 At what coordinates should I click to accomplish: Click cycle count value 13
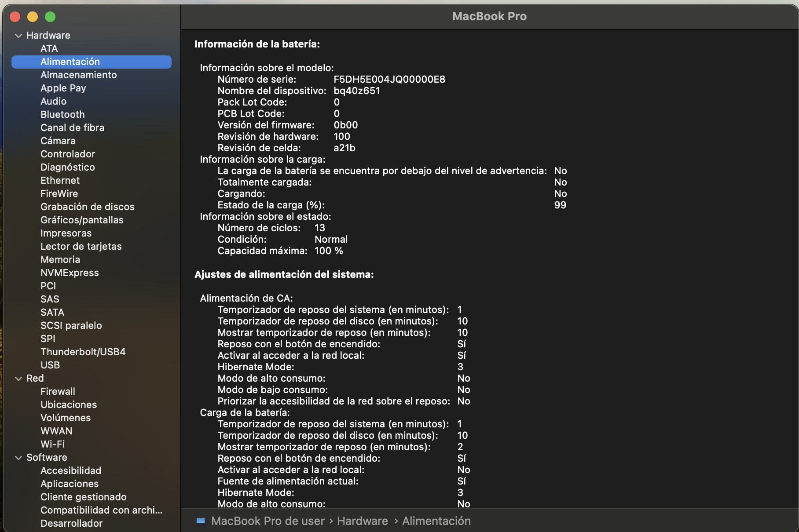point(320,228)
